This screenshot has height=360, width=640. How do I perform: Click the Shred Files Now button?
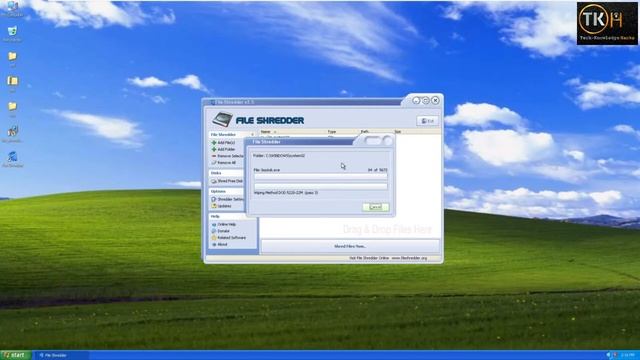pos(350,246)
